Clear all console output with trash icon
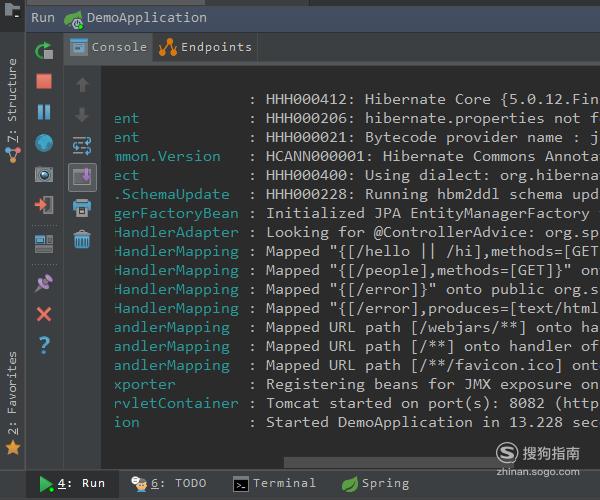The width and height of the screenshot is (600, 500). point(82,239)
